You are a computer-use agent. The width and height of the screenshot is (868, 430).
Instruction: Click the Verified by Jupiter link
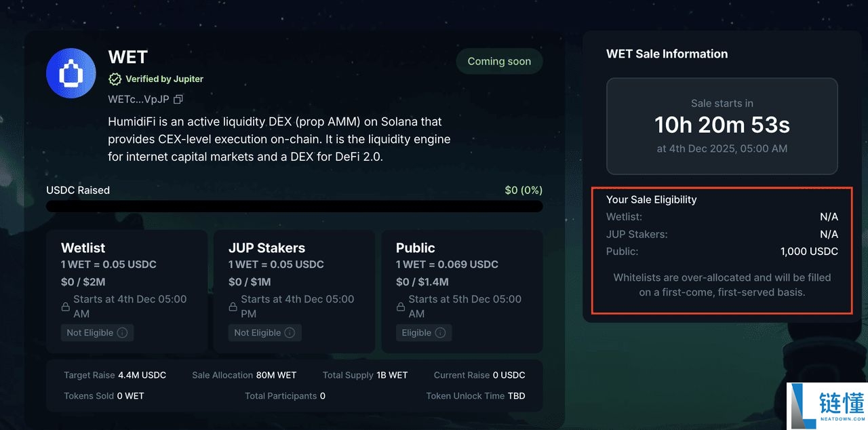164,79
